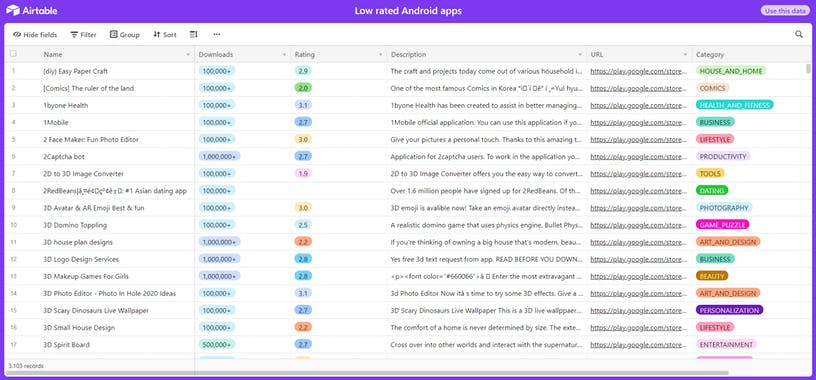Click Hide fields in the toolbar
The width and height of the screenshot is (816, 380).
(x=35, y=34)
